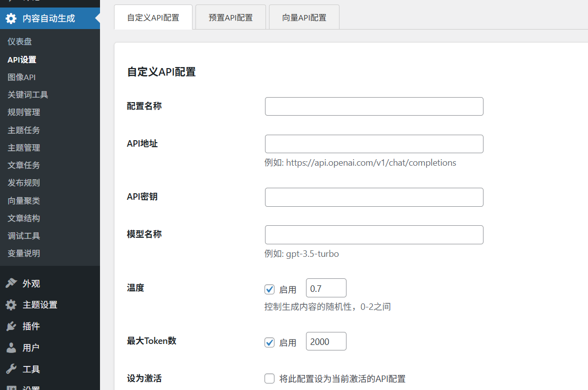
Task: Click the API密钥 input field
Action: click(374, 197)
